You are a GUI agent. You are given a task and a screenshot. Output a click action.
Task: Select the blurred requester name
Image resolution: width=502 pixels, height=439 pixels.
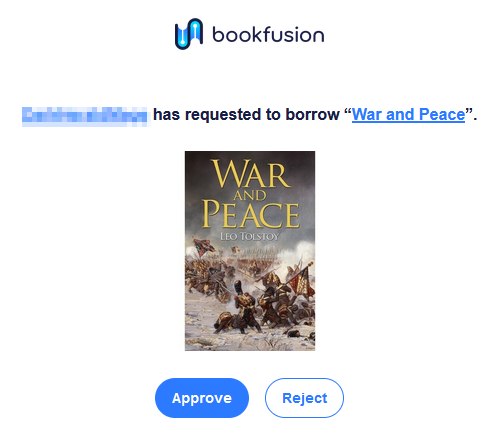coord(85,116)
